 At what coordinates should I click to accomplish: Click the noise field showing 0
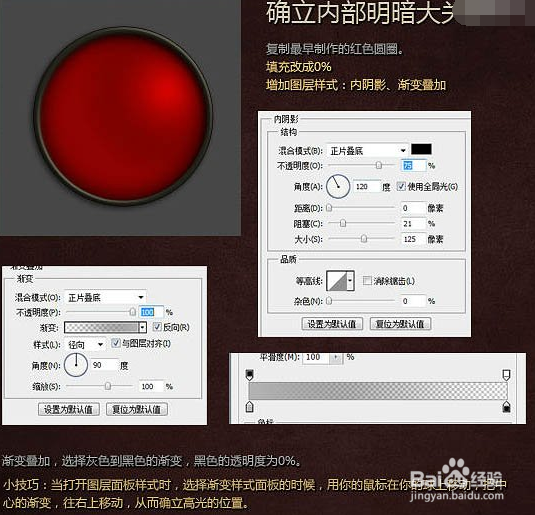[x=413, y=301]
